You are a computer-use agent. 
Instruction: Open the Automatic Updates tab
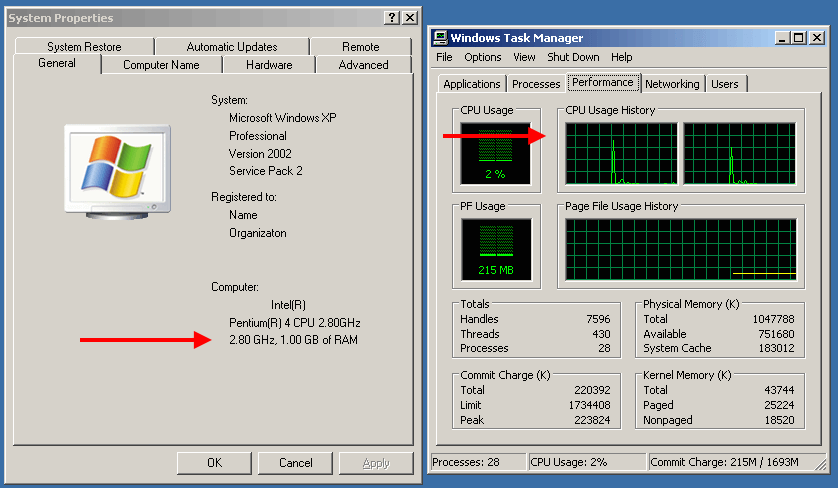click(x=232, y=47)
